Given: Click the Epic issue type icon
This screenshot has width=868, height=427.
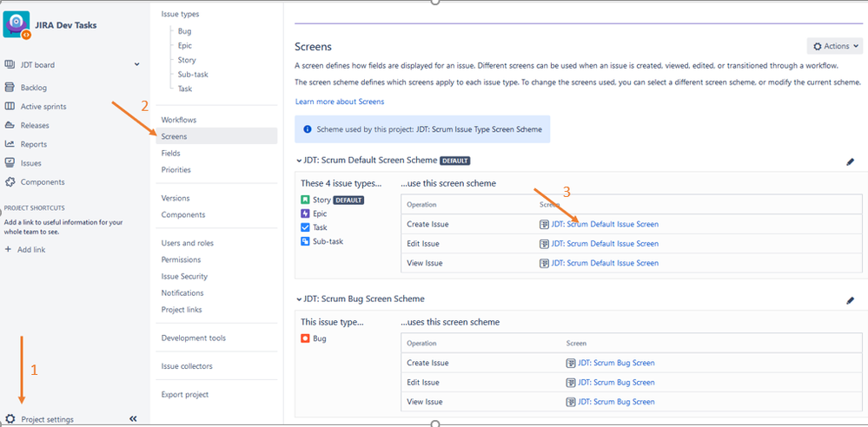Looking at the screenshot, I should 305,213.
